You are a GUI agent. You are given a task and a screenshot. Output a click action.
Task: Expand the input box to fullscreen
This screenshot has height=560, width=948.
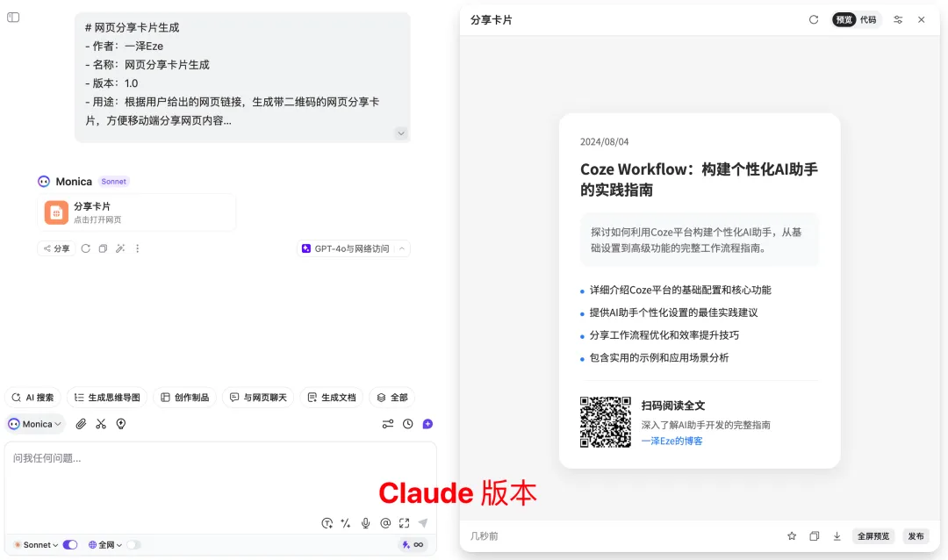404,523
